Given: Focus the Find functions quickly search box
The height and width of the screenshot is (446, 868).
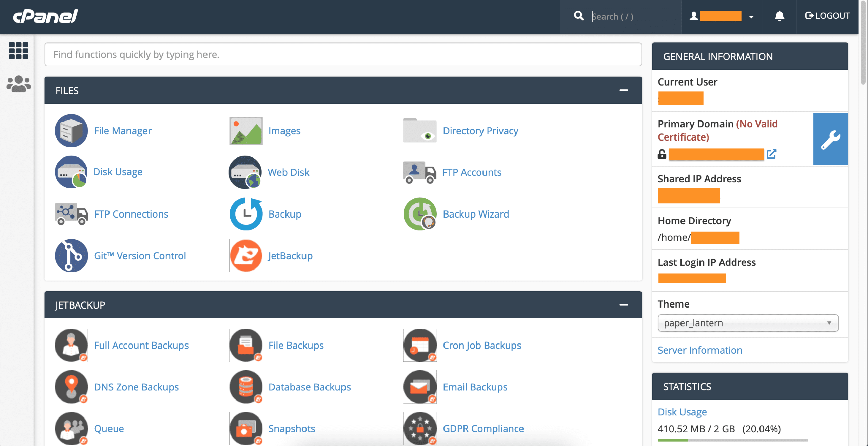Looking at the screenshot, I should 343,54.
